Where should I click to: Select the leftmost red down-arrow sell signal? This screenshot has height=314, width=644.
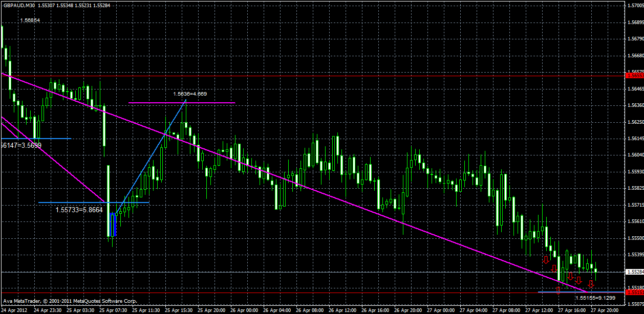click(x=546, y=260)
